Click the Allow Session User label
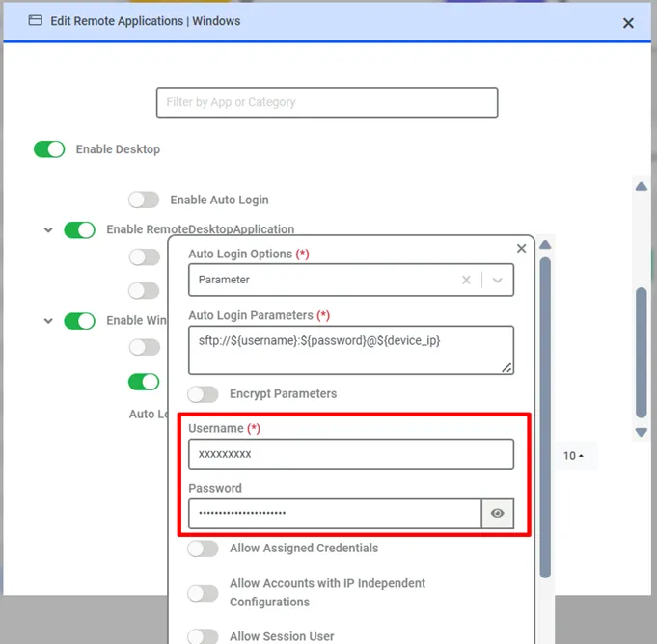Image resolution: width=657 pixels, height=644 pixels. pyautogui.click(x=282, y=636)
